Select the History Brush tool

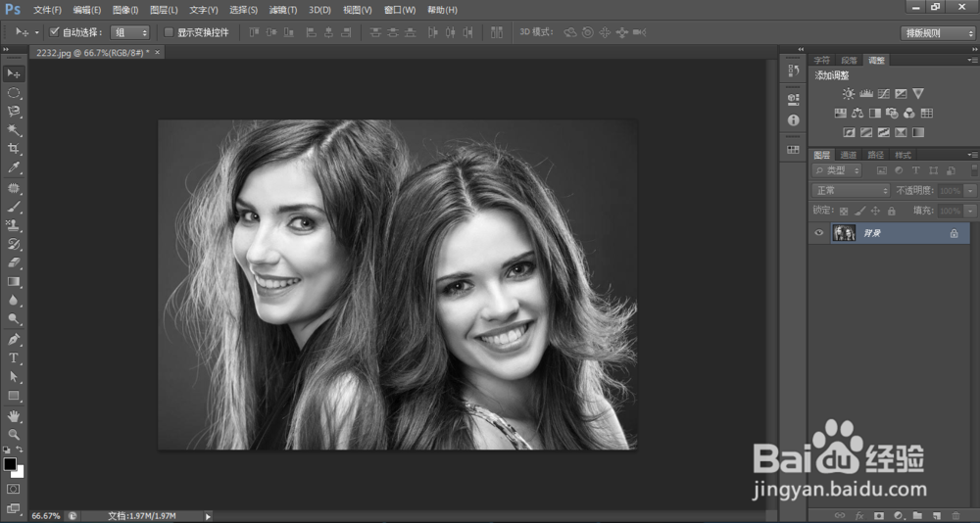14,244
